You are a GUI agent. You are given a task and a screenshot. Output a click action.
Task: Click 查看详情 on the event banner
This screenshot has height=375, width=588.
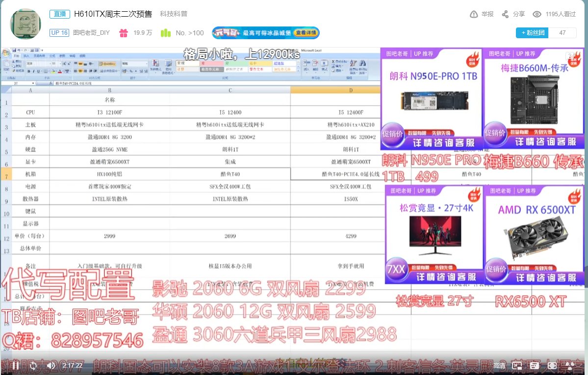click(x=306, y=33)
